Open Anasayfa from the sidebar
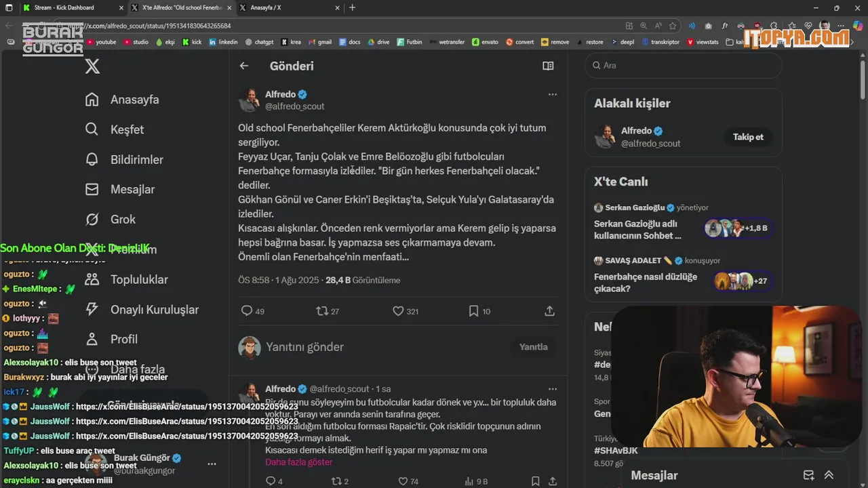The image size is (868, 488). coord(122,100)
